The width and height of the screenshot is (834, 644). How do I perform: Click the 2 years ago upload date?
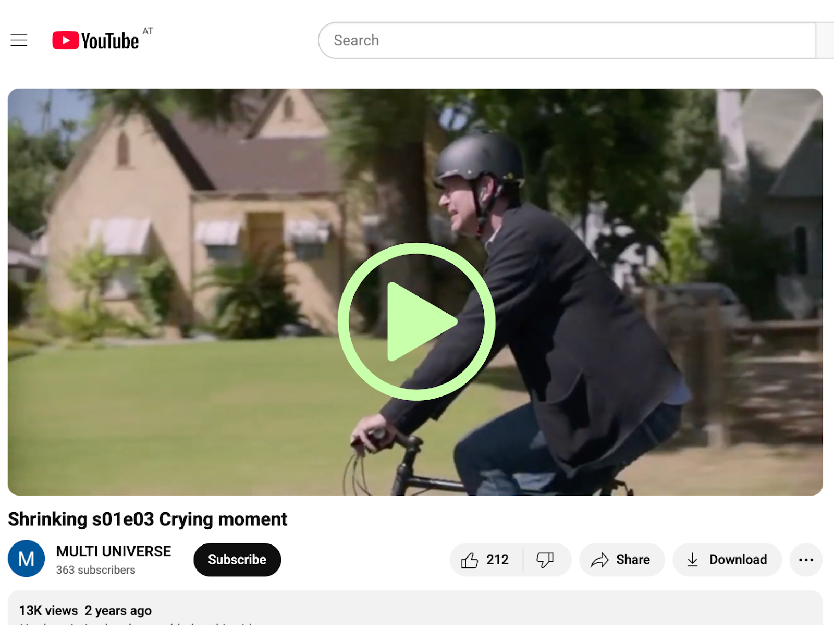[118, 611]
